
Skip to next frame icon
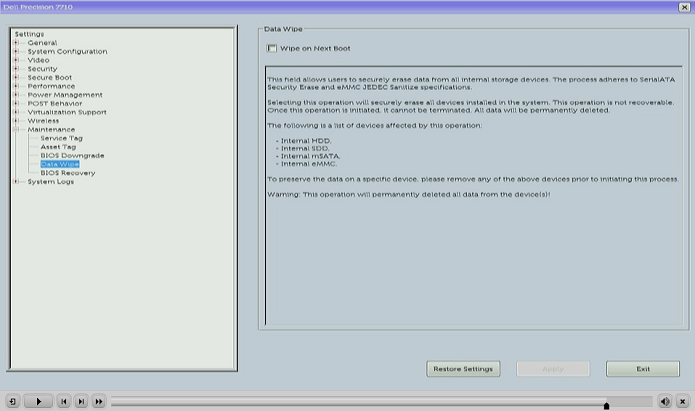point(81,402)
